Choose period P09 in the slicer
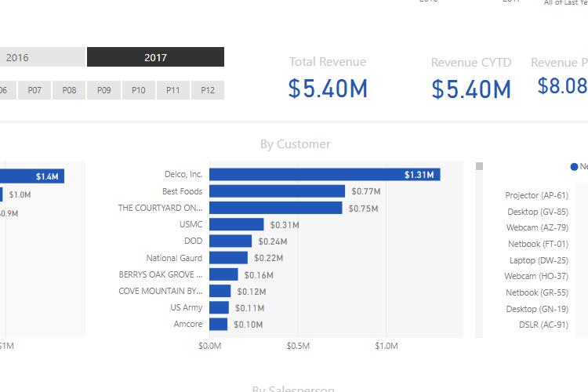588x392 pixels. pos(103,90)
